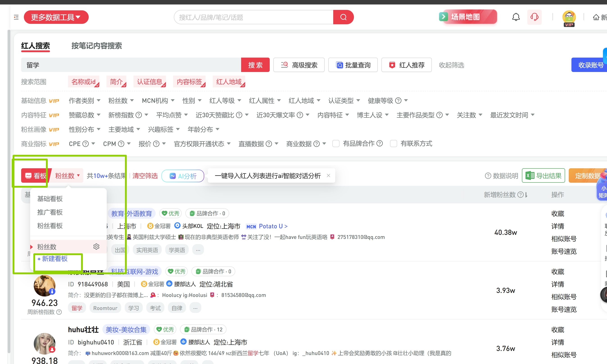The image size is (607, 364).
Task: Open the notification bell
Action: 516,17
